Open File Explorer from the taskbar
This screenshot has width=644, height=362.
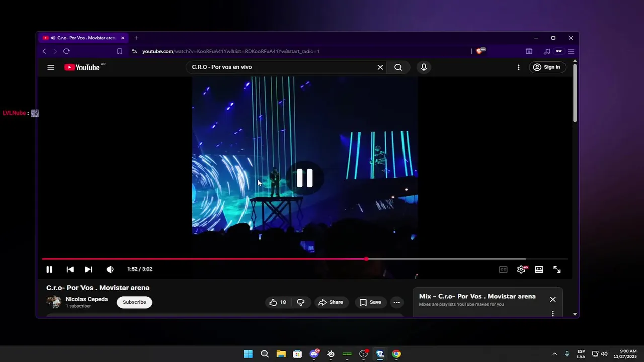point(281,354)
